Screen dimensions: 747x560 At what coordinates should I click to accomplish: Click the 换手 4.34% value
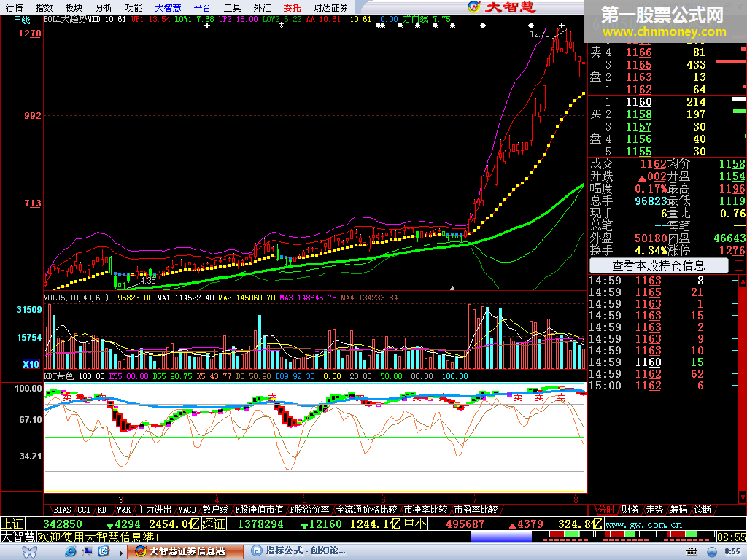pos(650,250)
